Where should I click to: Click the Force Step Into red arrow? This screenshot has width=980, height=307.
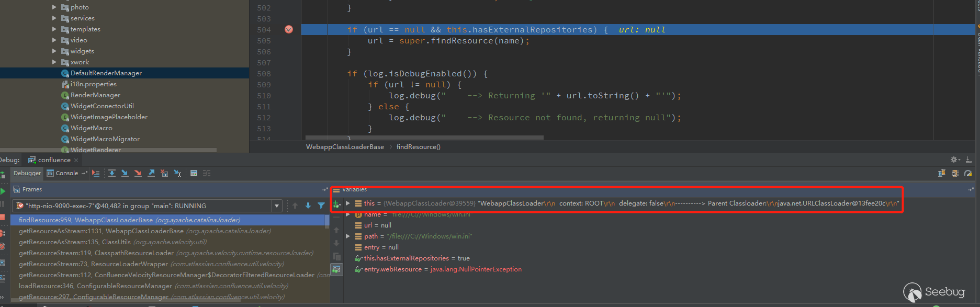tap(138, 173)
